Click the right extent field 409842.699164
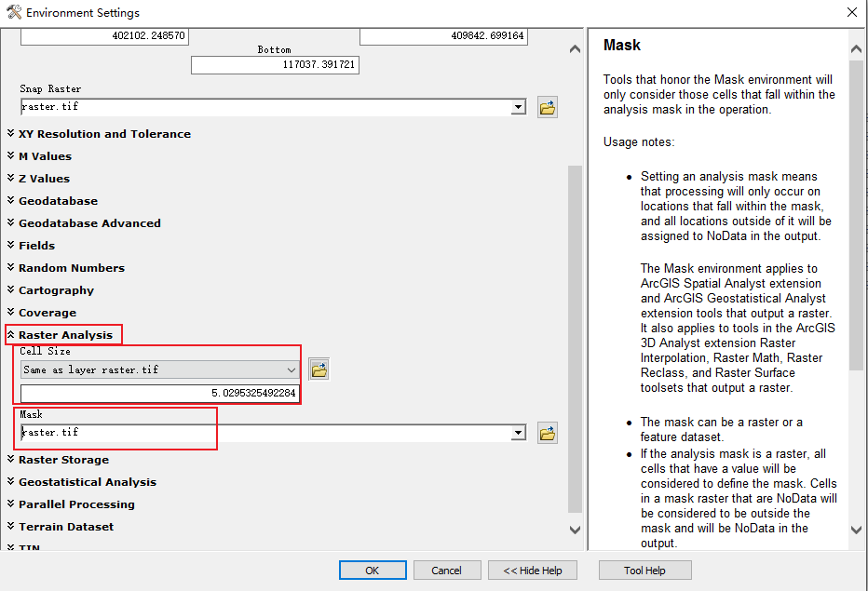The width and height of the screenshot is (868, 591). pos(443,36)
